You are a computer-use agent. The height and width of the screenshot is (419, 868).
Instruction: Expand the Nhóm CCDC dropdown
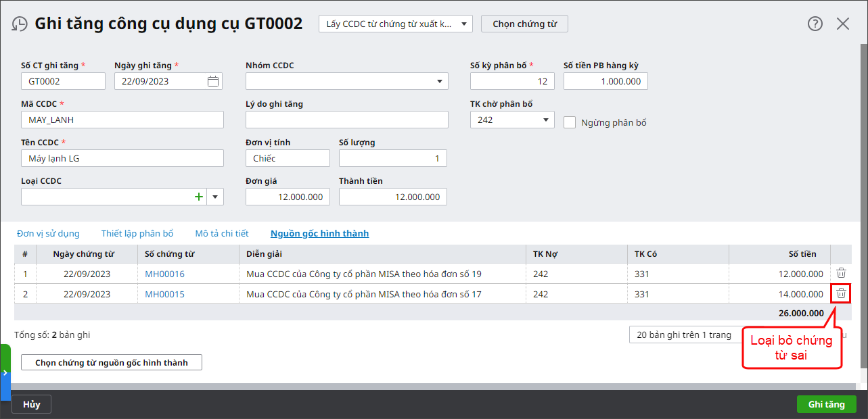(x=439, y=82)
